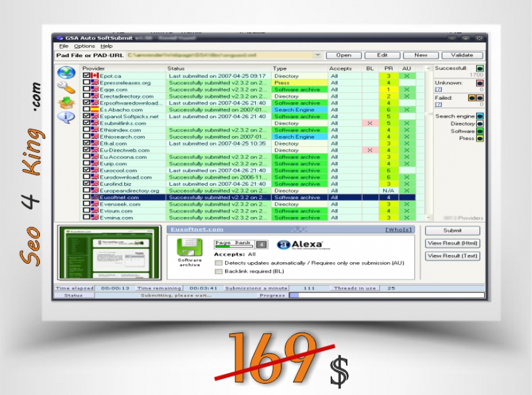This screenshot has height=395, width=532.
Task: Click the Open button
Action: coord(344,55)
